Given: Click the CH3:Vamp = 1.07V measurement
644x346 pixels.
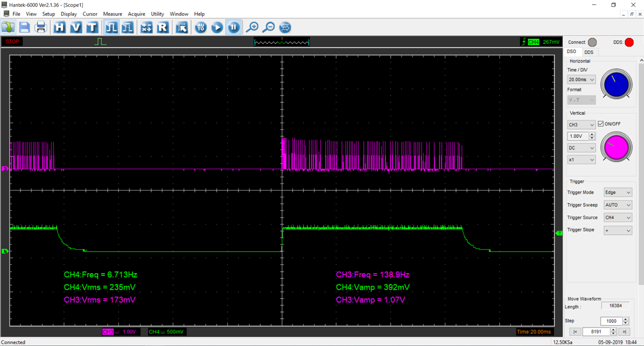Looking at the screenshot, I should [x=371, y=300].
